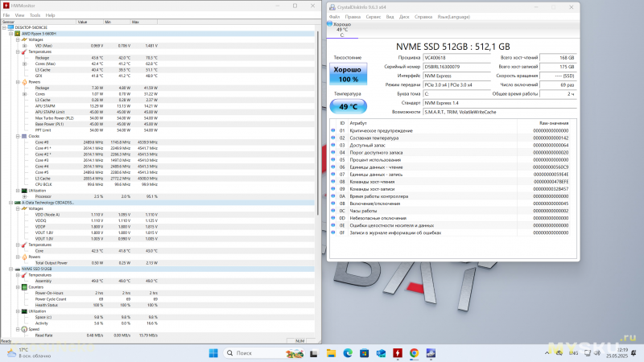The height and width of the screenshot is (362, 644).
Task: Click the blue status dot for attribute 01
Action: click(x=333, y=130)
